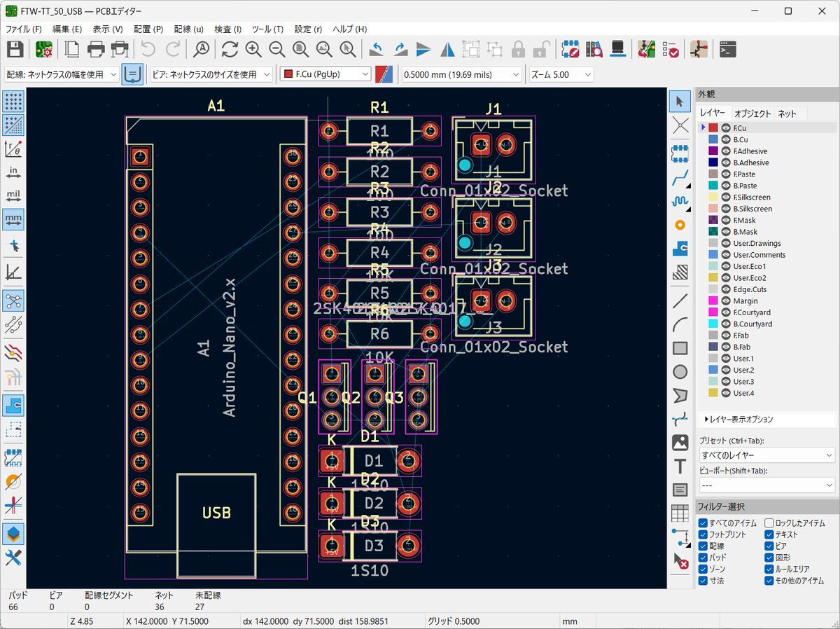Switch to the オブジェクト tab
This screenshot has height=629, width=840.
tap(752, 113)
